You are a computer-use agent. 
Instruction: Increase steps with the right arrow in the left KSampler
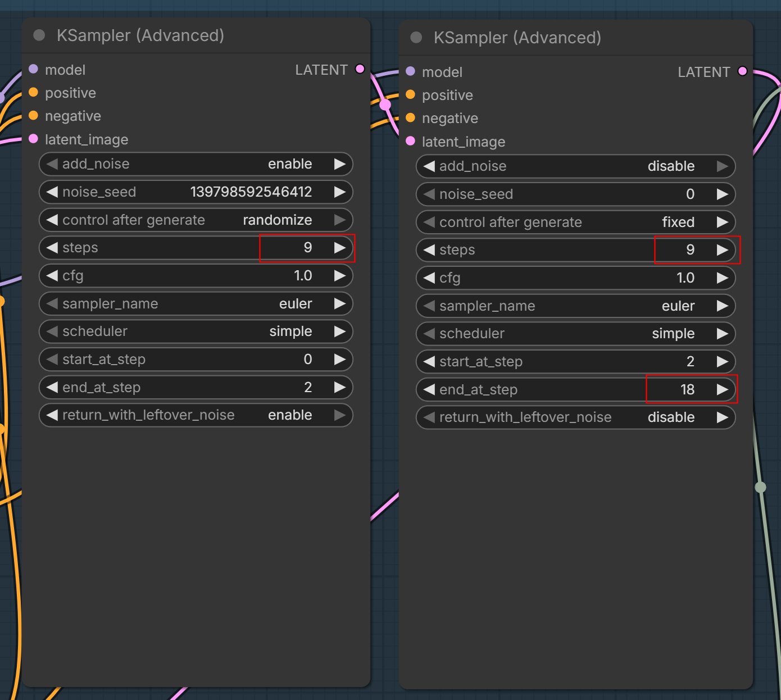click(339, 248)
